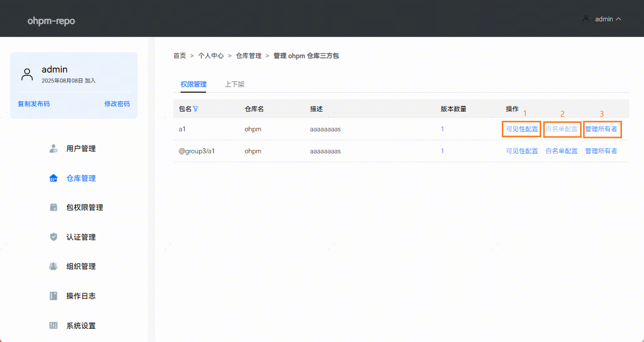Expand the admin account dropdown at top right
This screenshot has width=644, height=342.
tap(603, 19)
